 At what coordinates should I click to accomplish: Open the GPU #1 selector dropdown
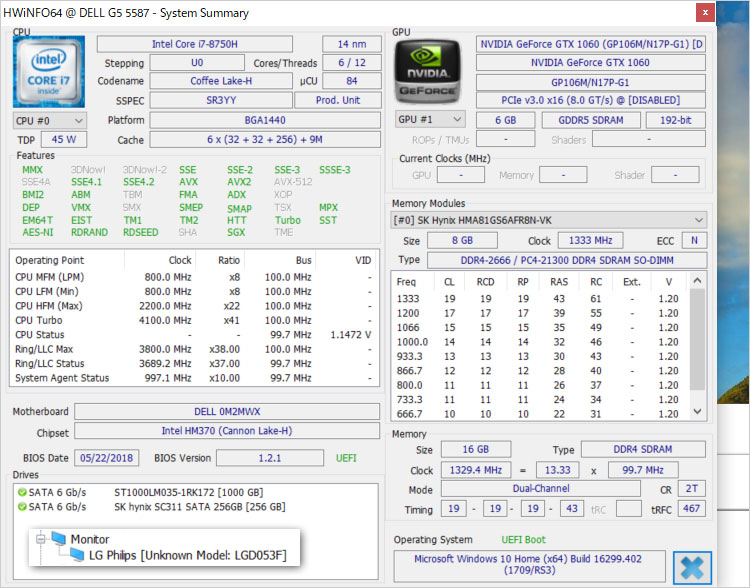[x=430, y=120]
